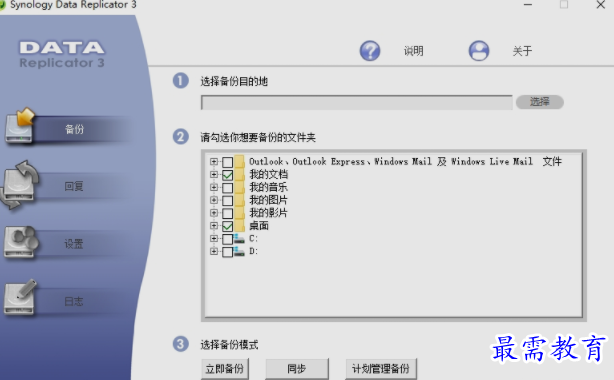This screenshot has width=614, height=380.
Task: Check the 我的影片 checkbox
Action: tap(228, 214)
